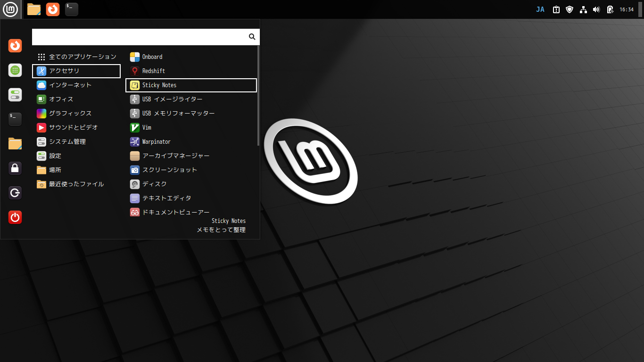
Task: Click the application list scrollbar
Action: 258,96
